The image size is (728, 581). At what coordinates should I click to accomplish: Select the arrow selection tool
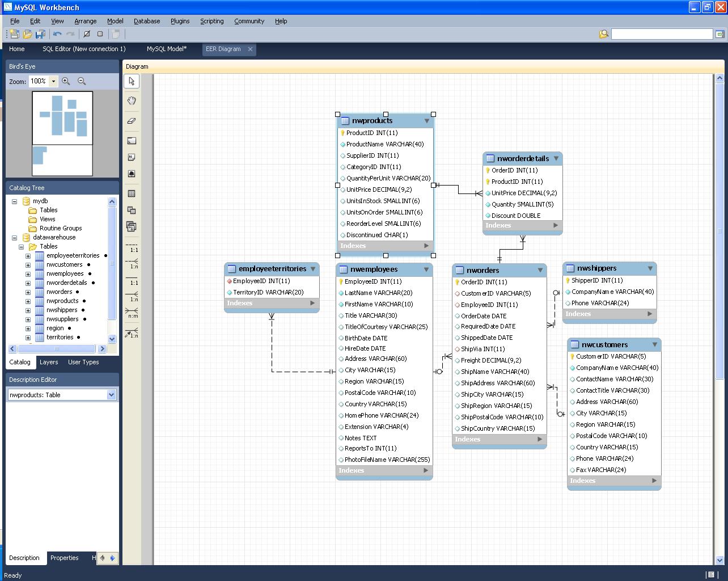[131, 81]
